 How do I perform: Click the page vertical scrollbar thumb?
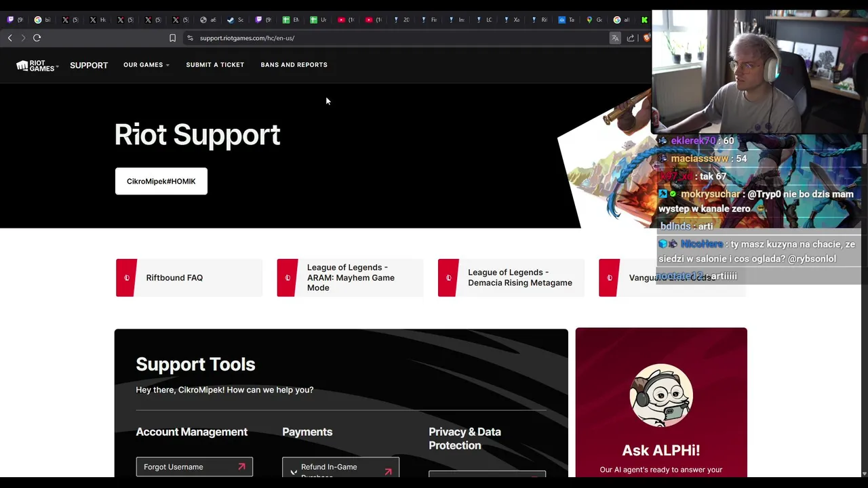coord(865,149)
